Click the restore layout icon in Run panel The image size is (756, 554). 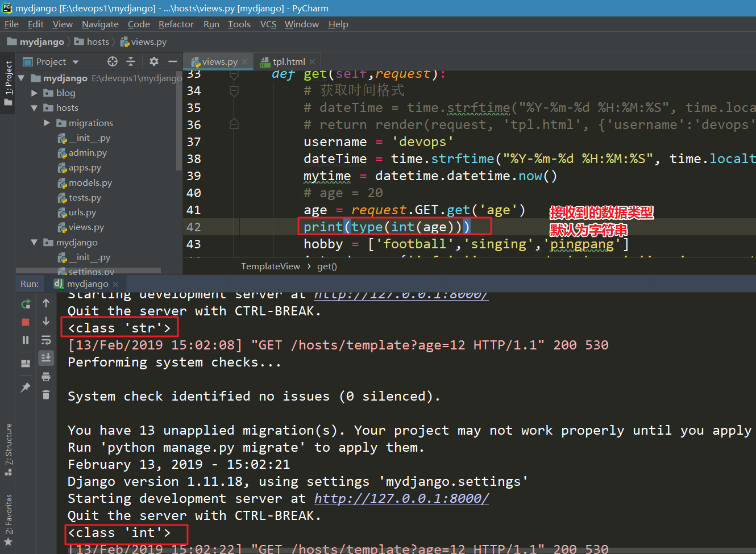click(26, 364)
